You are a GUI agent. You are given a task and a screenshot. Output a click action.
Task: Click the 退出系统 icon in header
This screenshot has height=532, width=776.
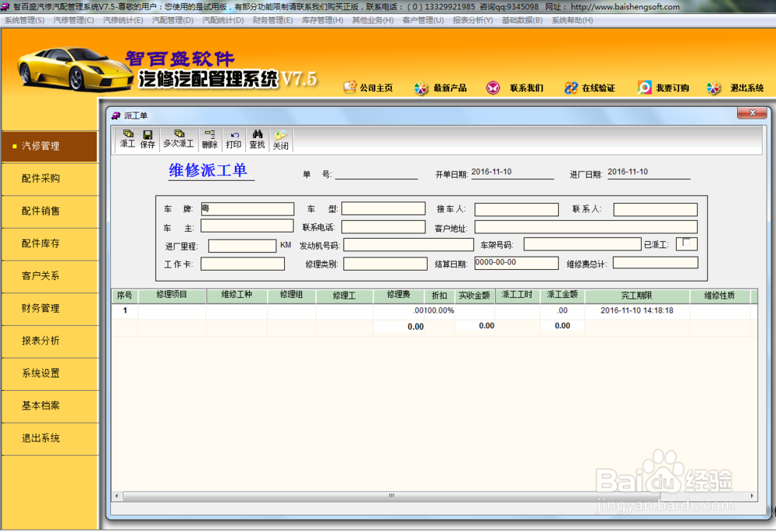pyautogui.click(x=713, y=88)
